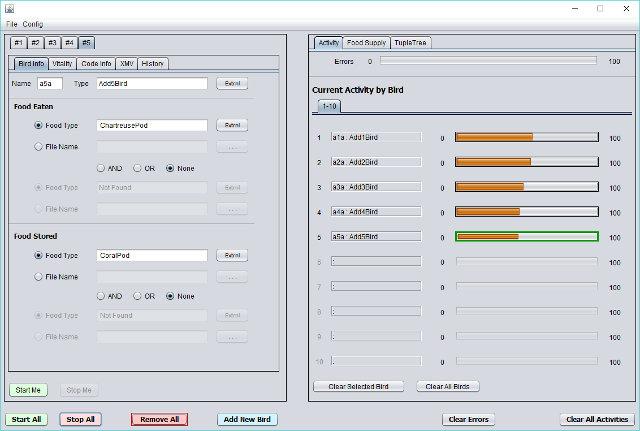The height and width of the screenshot is (431, 640).
Task: Click the red Remove All button
Action: click(x=160, y=419)
